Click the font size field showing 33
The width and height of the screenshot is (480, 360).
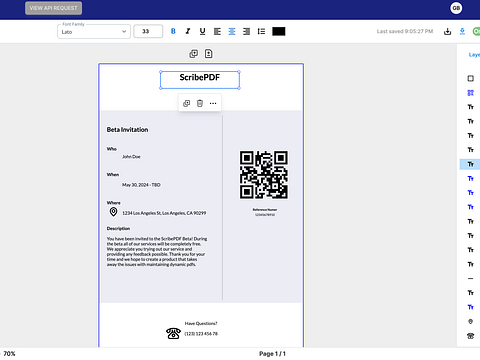(x=148, y=31)
